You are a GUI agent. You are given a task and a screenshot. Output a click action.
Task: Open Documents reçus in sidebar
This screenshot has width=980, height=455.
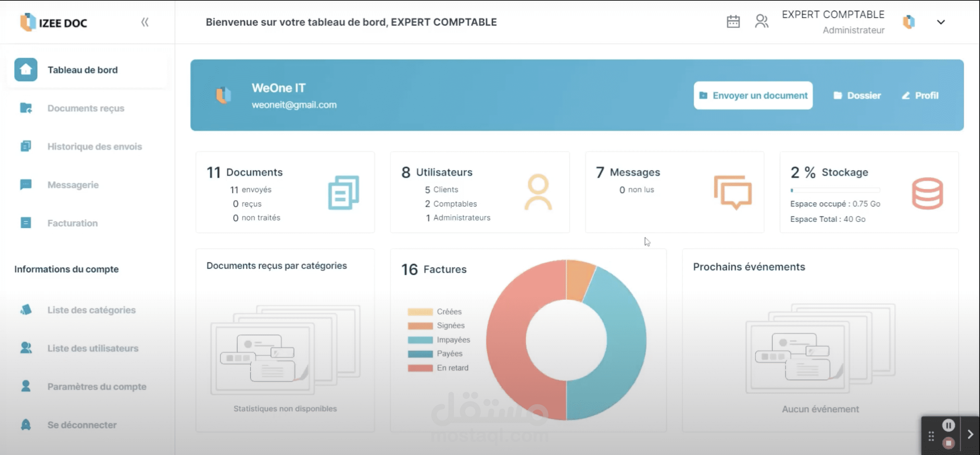[x=86, y=108]
